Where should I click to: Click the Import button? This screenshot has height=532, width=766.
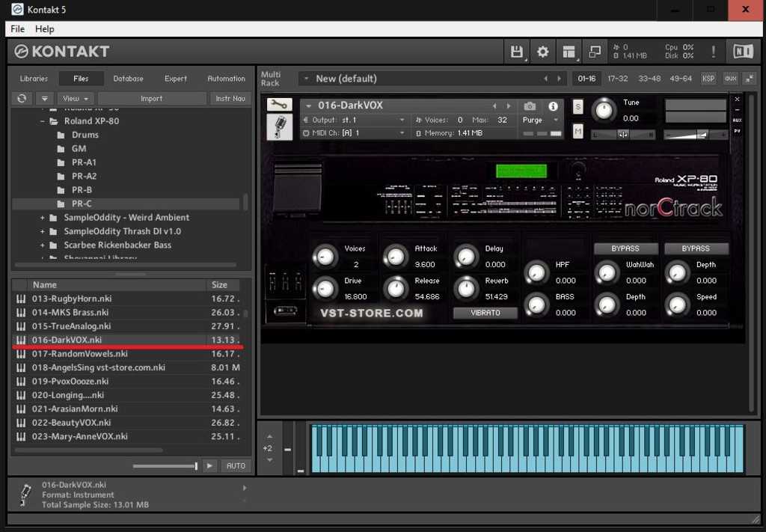point(152,99)
